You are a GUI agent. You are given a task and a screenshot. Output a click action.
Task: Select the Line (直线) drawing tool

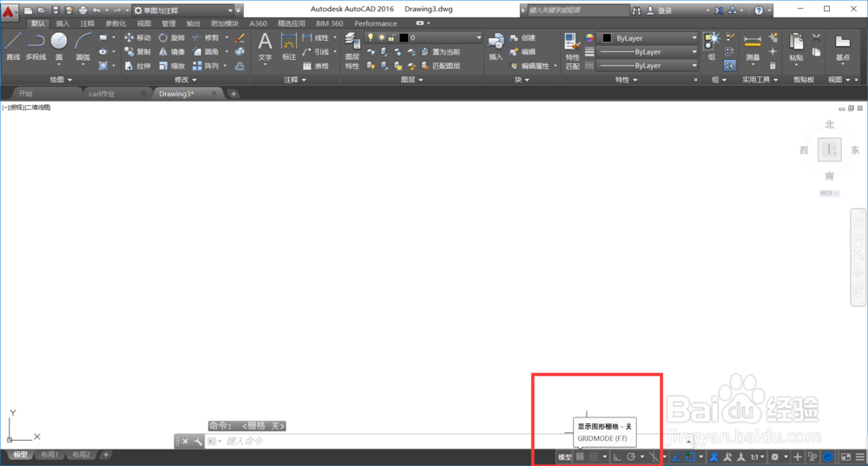pyautogui.click(x=13, y=47)
